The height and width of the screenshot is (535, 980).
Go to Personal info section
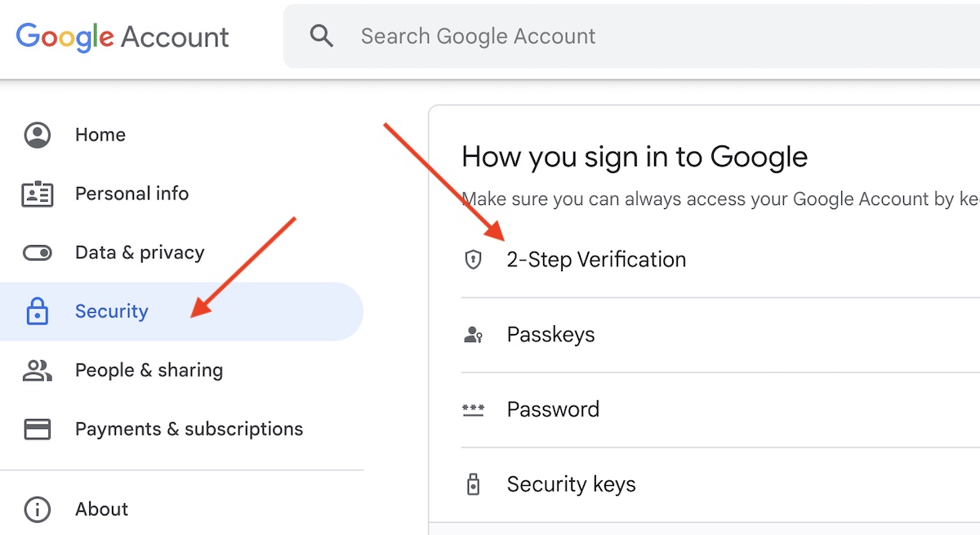click(131, 194)
